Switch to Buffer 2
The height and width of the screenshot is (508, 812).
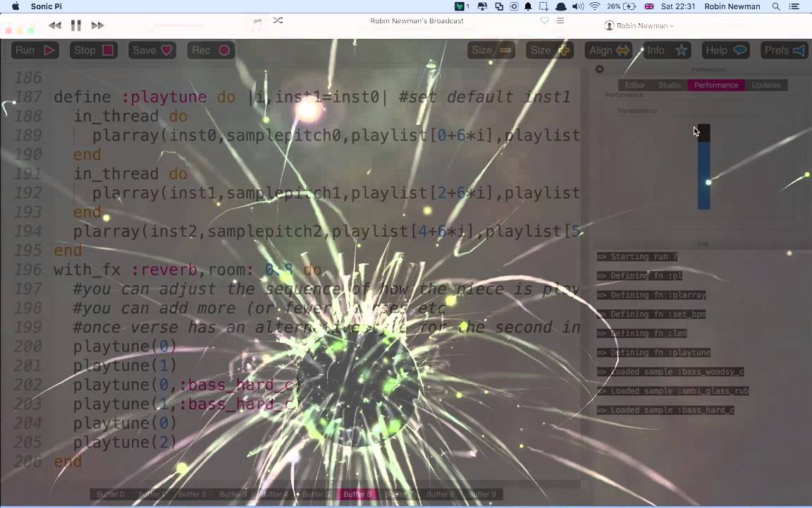192,495
